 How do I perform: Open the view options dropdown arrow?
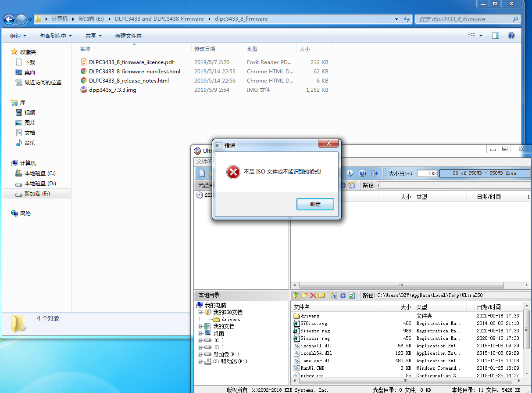(481, 36)
